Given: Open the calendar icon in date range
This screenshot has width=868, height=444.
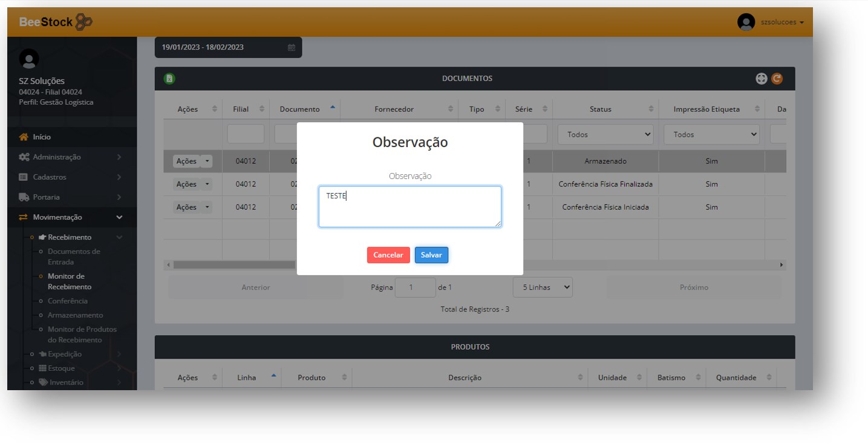Looking at the screenshot, I should (x=291, y=47).
